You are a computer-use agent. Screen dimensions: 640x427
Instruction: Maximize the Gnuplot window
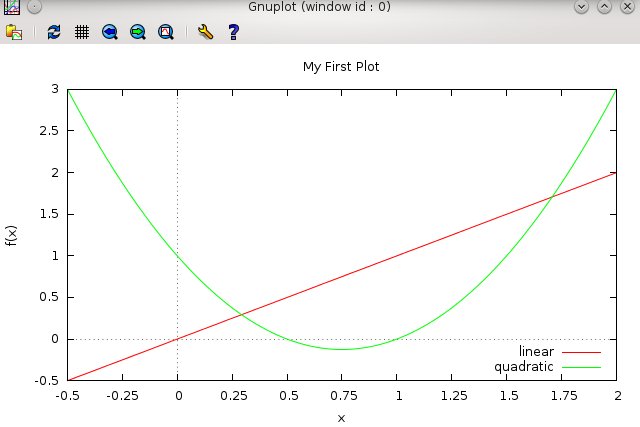point(604,7)
